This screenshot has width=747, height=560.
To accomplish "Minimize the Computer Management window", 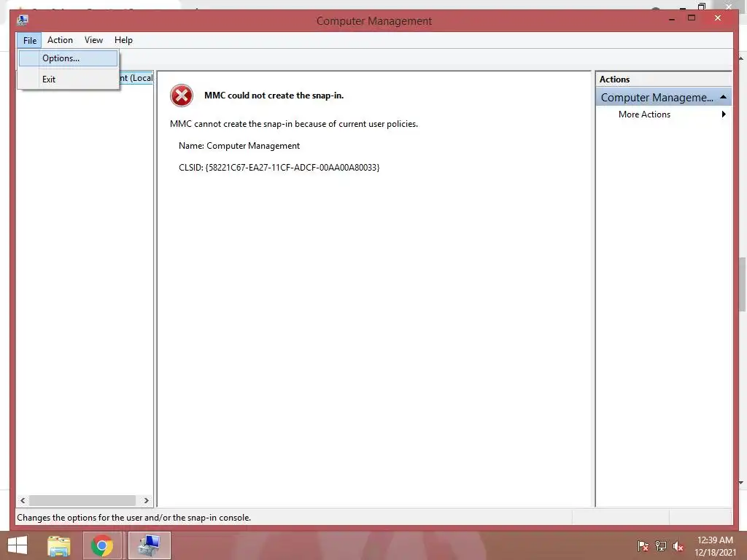I will tap(672, 18).
